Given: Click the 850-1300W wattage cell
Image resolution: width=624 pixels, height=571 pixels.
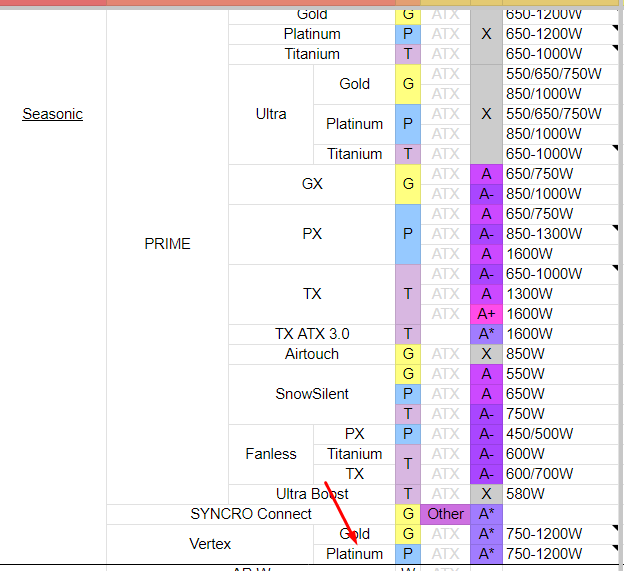Looking at the screenshot, I should coord(560,234).
